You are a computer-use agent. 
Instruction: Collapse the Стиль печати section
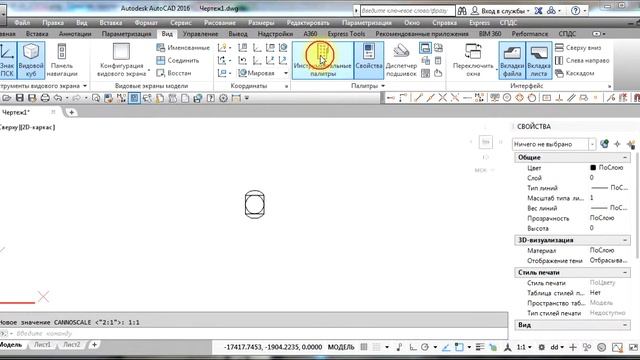tap(625, 272)
